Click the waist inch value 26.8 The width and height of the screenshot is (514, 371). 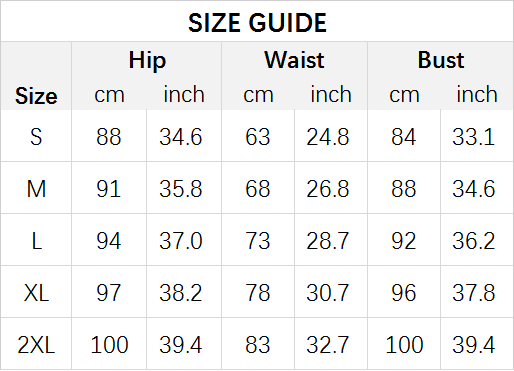click(327, 189)
